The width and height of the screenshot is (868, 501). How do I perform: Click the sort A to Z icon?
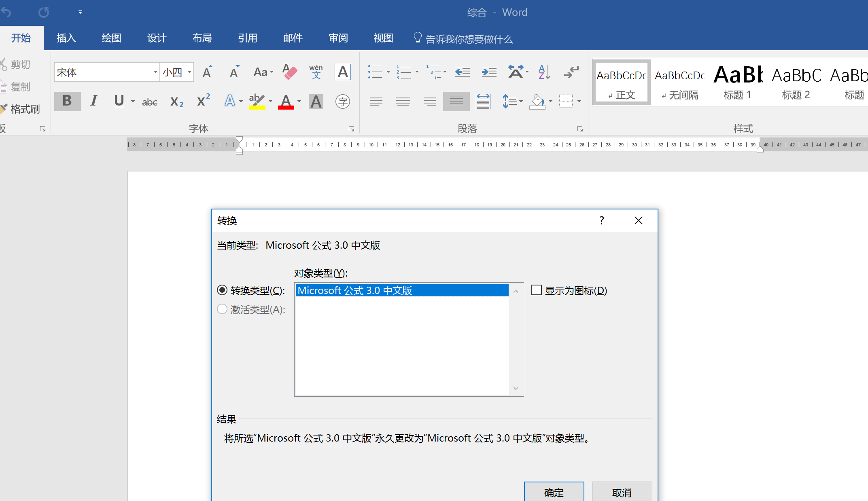click(544, 72)
